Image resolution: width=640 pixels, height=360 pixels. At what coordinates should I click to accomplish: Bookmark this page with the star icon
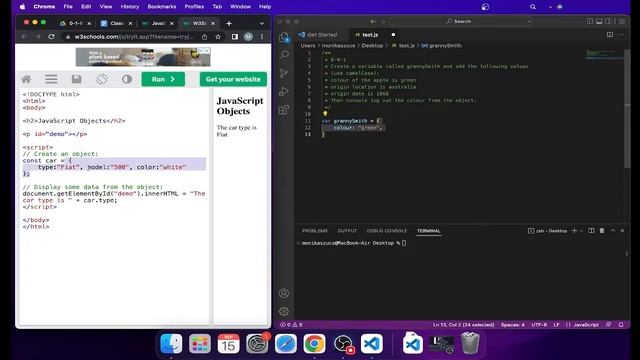[x=218, y=37]
